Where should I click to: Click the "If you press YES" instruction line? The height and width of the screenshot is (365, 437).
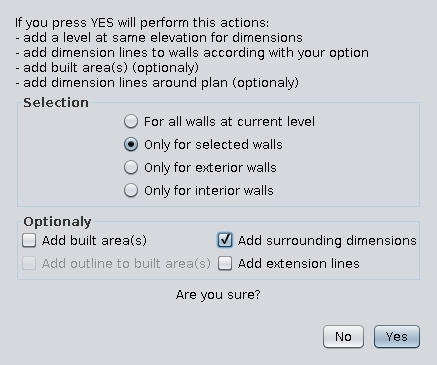(x=142, y=23)
